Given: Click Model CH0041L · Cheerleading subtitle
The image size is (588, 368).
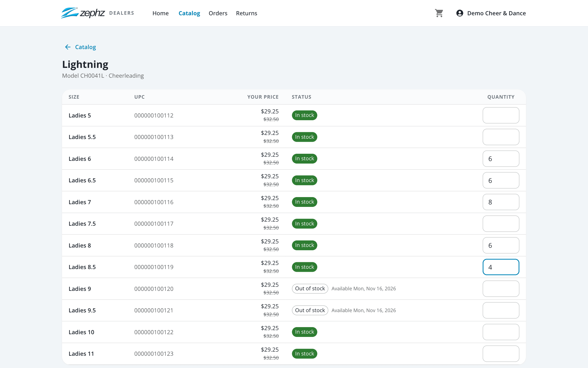Looking at the screenshot, I should tap(103, 76).
